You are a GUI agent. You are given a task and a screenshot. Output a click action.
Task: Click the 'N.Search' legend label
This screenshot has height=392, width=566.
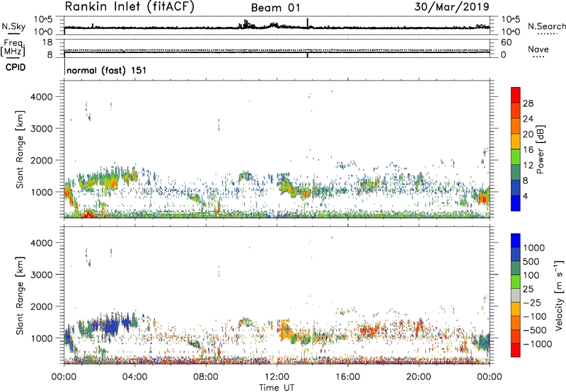546,26
